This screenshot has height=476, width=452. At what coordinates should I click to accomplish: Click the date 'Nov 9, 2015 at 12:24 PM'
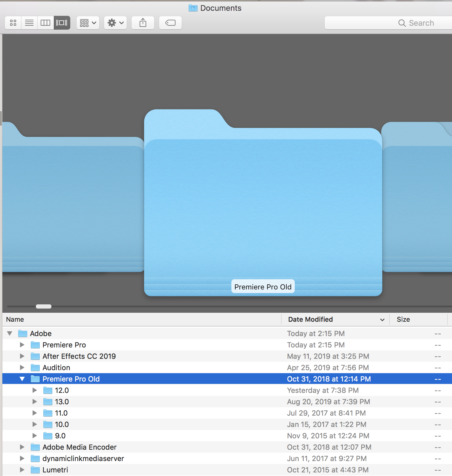[328, 436]
